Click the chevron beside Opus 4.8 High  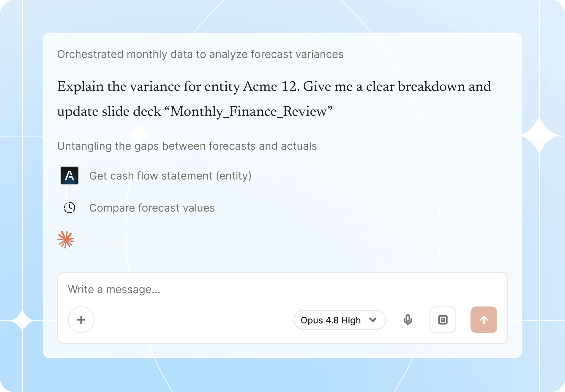pyautogui.click(x=373, y=320)
